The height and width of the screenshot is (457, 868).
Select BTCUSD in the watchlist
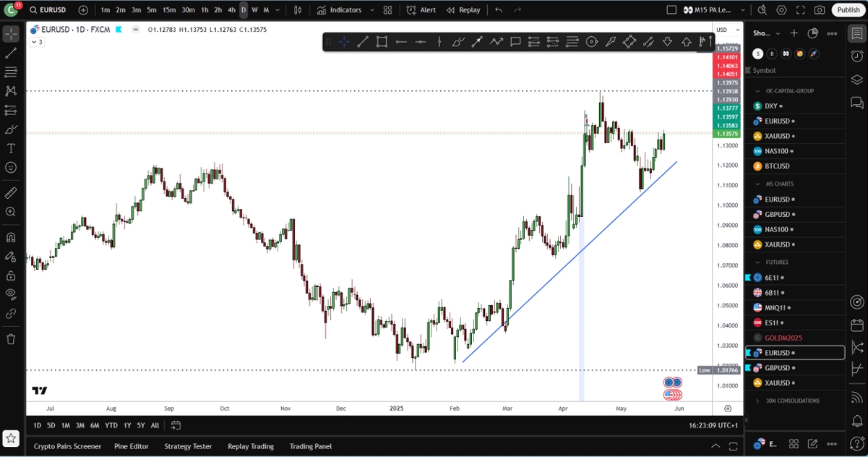pyautogui.click(x=795, y=166)
